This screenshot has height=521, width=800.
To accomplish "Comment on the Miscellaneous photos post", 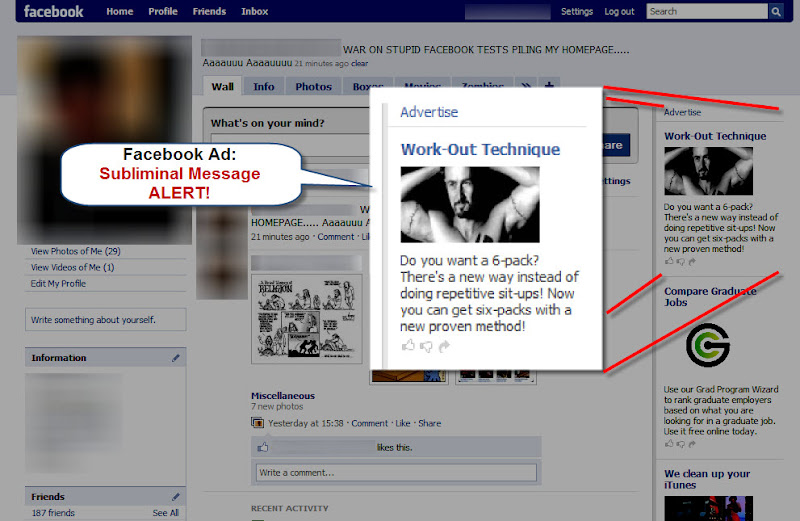I will pos(369,423).
